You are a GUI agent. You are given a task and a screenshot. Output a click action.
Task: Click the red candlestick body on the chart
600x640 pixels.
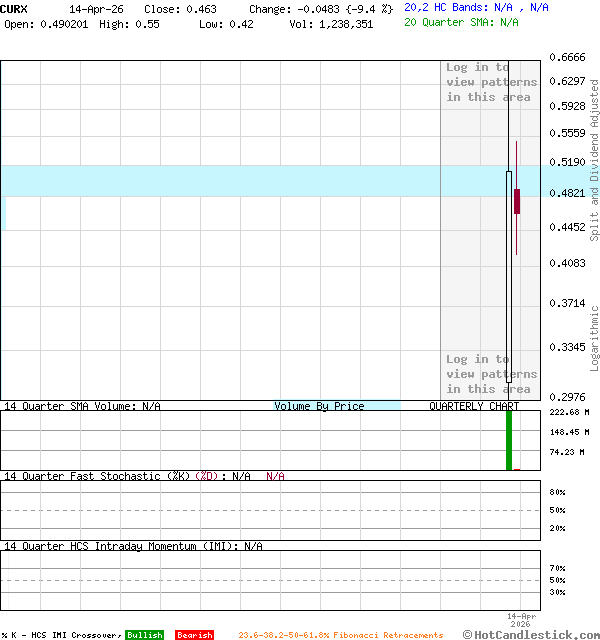[x=517, y=200]
